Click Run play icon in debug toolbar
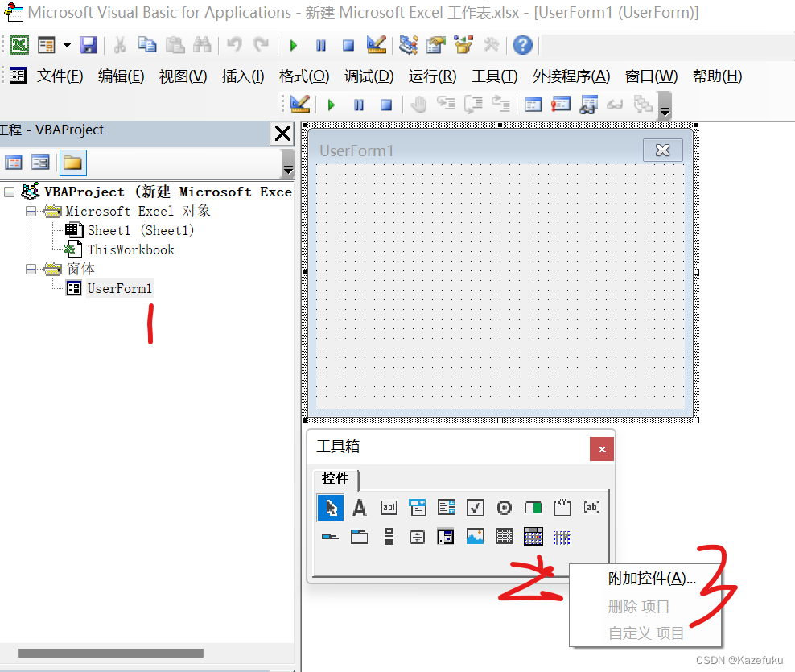795x672 pixels. (332, 105)
